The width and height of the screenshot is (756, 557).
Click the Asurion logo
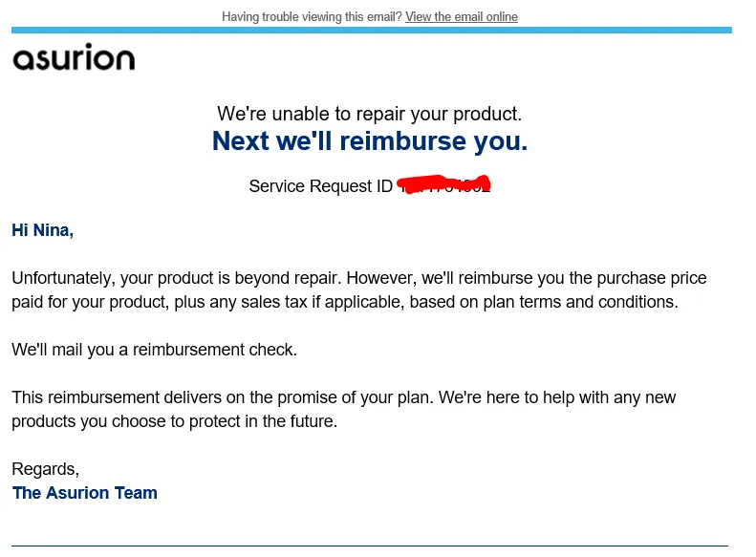tap(74, 58)
